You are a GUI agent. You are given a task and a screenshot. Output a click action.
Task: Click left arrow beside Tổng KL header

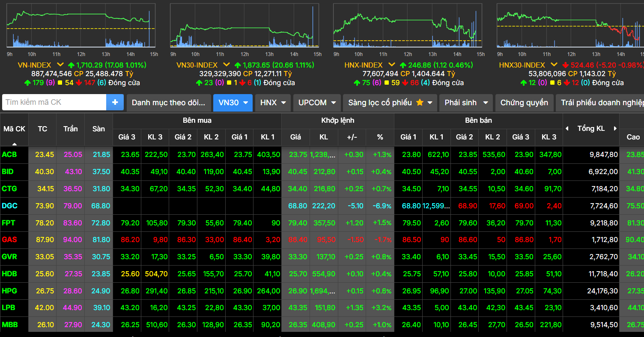click(x=567, y=129)
